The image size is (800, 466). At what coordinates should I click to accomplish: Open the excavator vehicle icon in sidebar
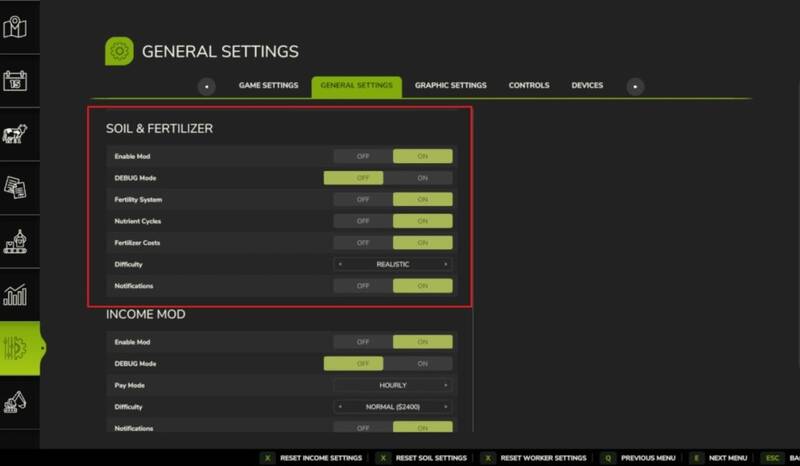pyautogui.click(x=15, y=403)
